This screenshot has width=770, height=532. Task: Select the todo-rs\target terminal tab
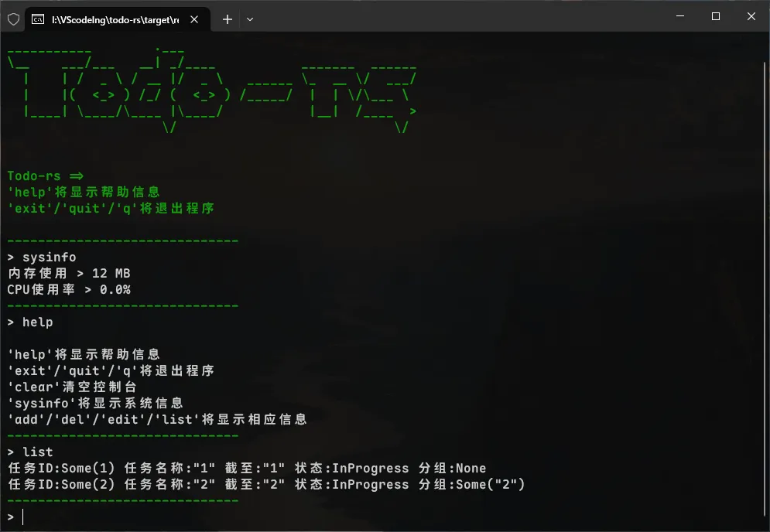coord(115,19)
